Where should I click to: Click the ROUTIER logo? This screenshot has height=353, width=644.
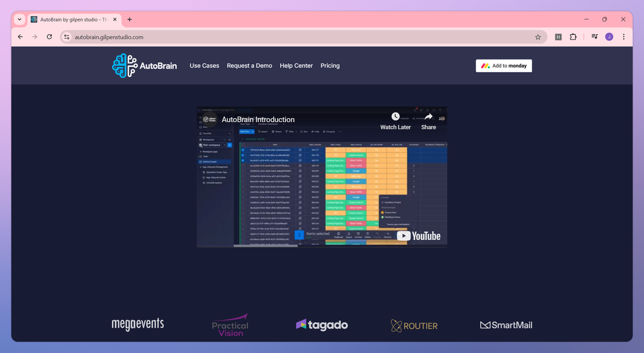point(414,325)
